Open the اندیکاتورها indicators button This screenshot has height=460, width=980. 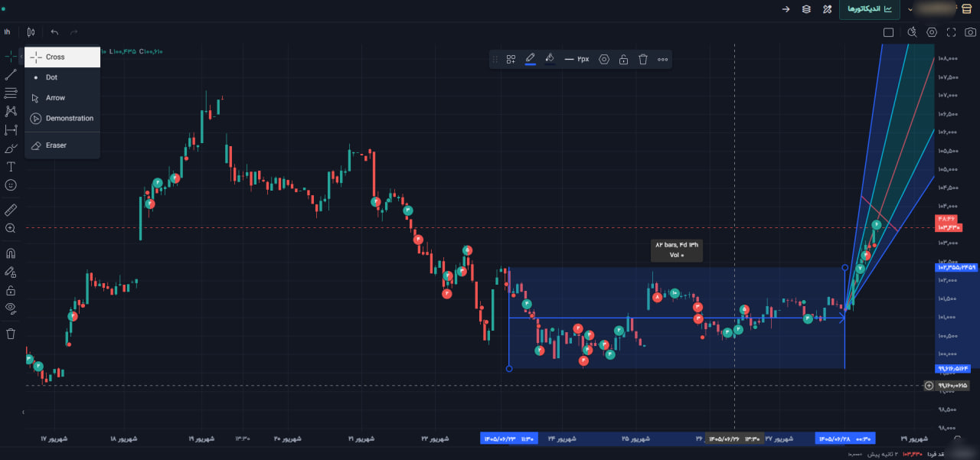pos(870,9)
